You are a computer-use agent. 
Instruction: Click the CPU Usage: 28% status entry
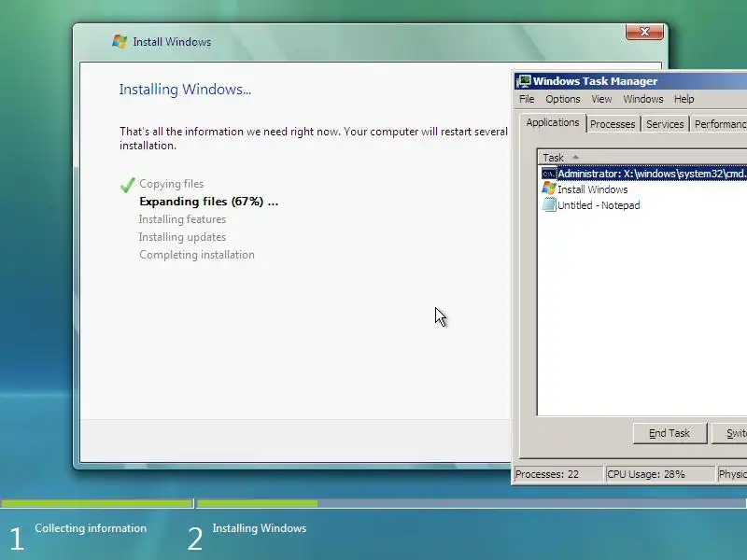click(660, 474)
